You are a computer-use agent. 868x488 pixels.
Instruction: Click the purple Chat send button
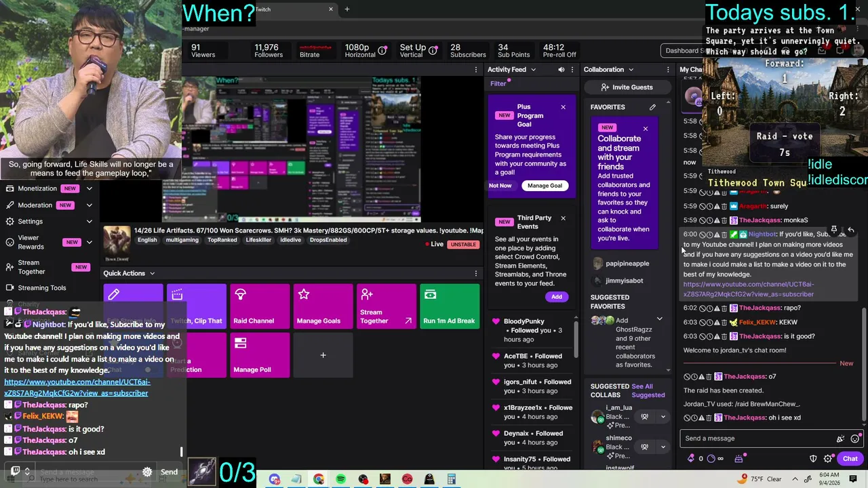click(850, 459)
